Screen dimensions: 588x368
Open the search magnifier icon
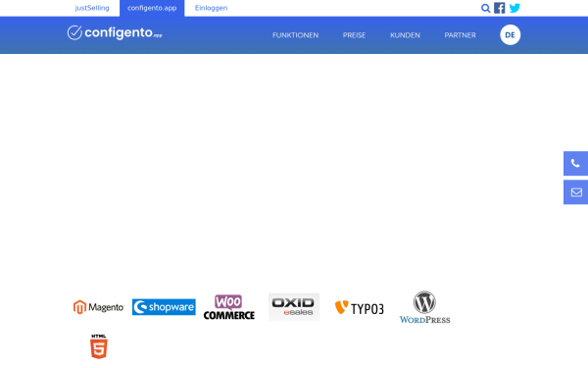point(486,8)
